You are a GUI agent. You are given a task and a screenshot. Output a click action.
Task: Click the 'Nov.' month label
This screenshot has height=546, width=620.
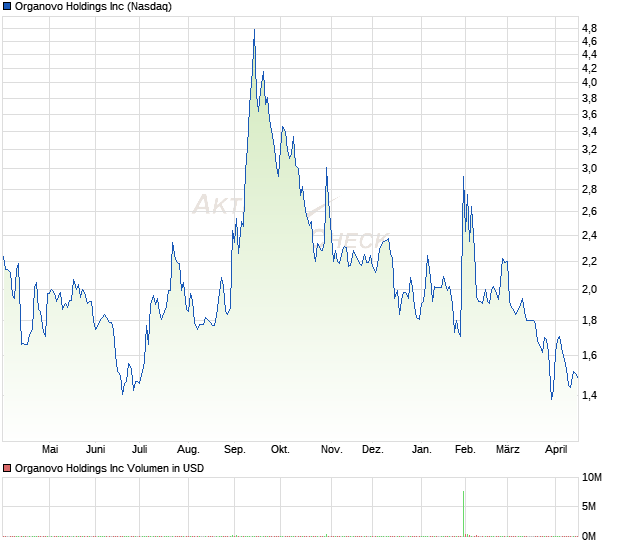tap(331, 449)
